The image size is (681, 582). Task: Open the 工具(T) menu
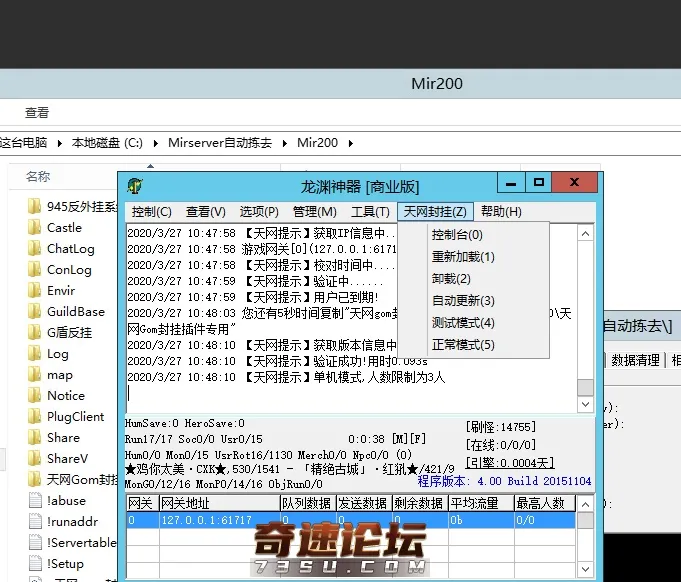tap(370, 212)
